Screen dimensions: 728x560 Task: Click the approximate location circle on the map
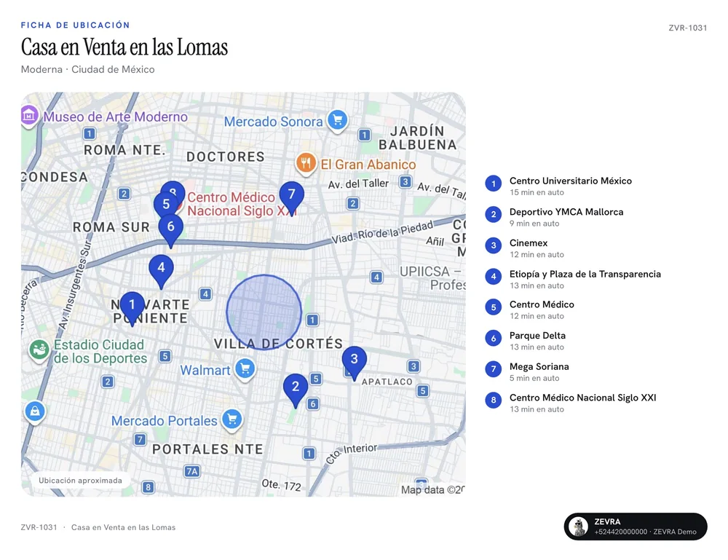tap(264, 312)
